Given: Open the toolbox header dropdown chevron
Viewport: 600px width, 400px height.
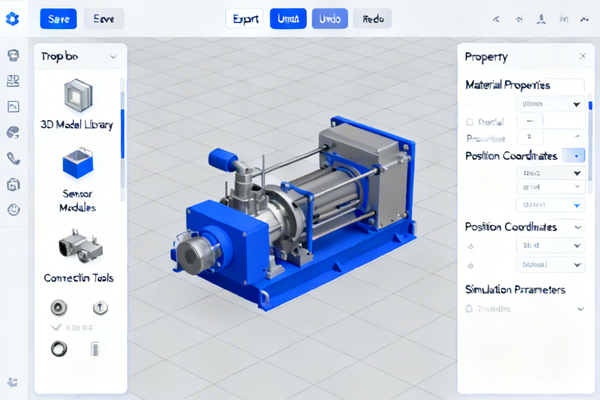Looking at the screenshot, I should point(114,57).
